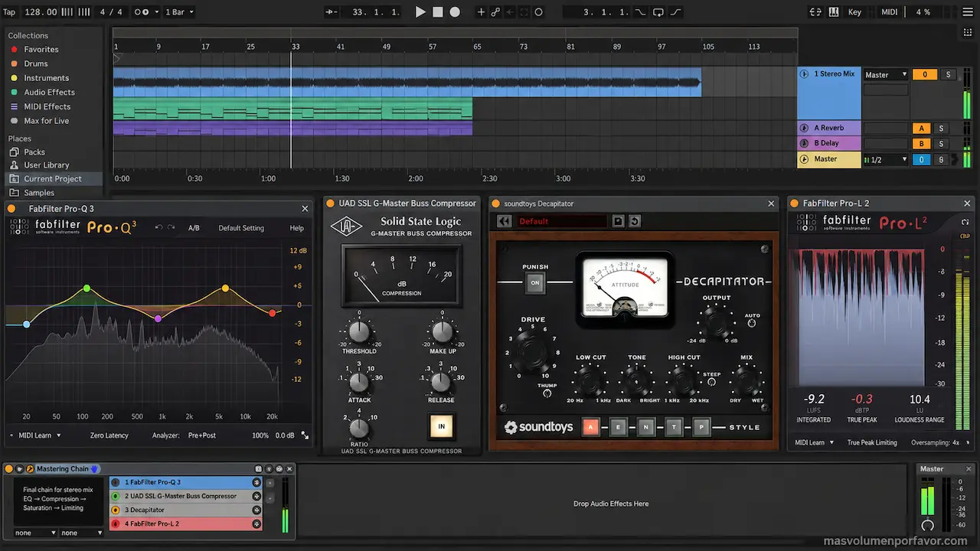
Task: Open Pro-L 2 Oversampling 4x menu
Action: [939, 442]
